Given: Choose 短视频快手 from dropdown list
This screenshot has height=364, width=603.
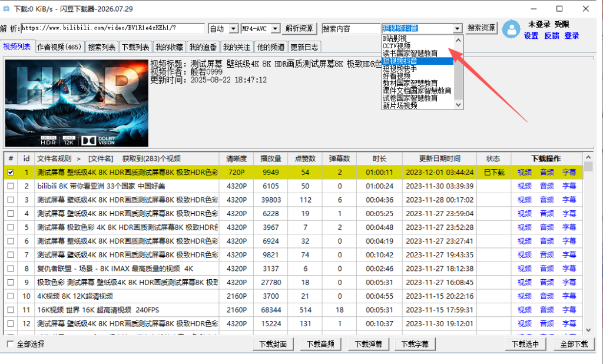Looking at the screenshot, I should [x=400, y=68].
